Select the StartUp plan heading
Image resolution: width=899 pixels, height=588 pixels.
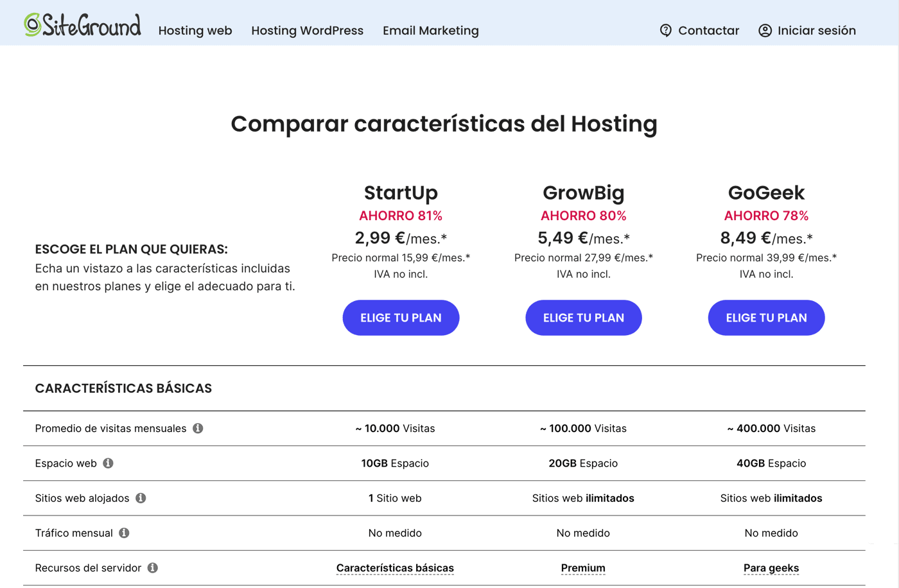pyautogui.click(x=401, y=193)
